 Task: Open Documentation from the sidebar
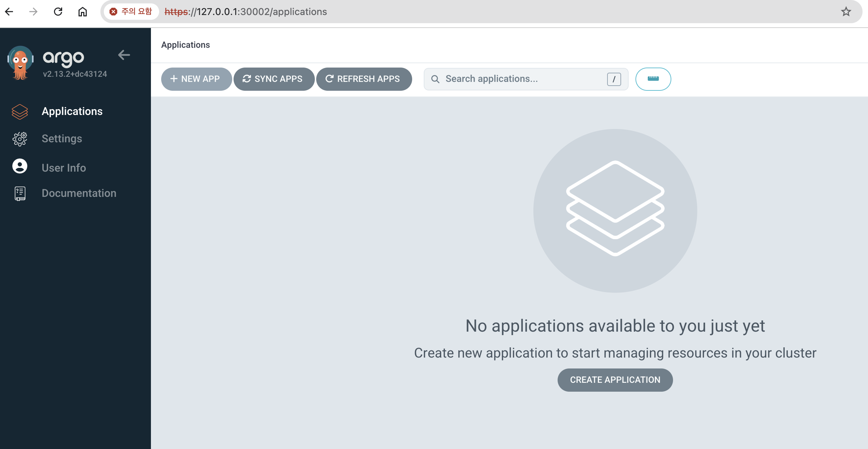tap(79, 193)
